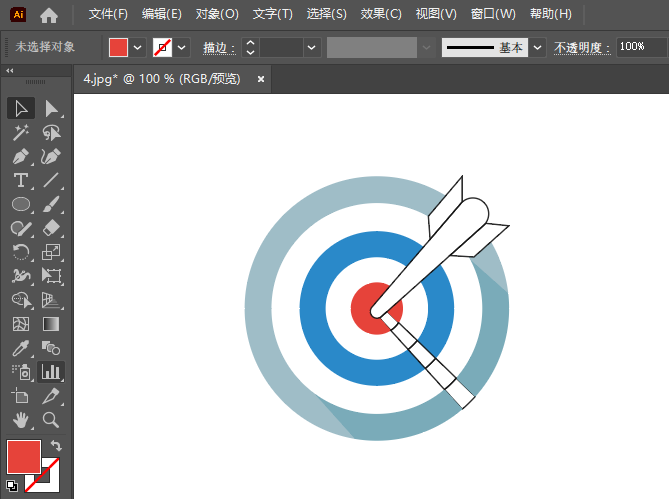The image size is (669, 499).
Task: Open the 视图(V) menu
Action: 436,15
